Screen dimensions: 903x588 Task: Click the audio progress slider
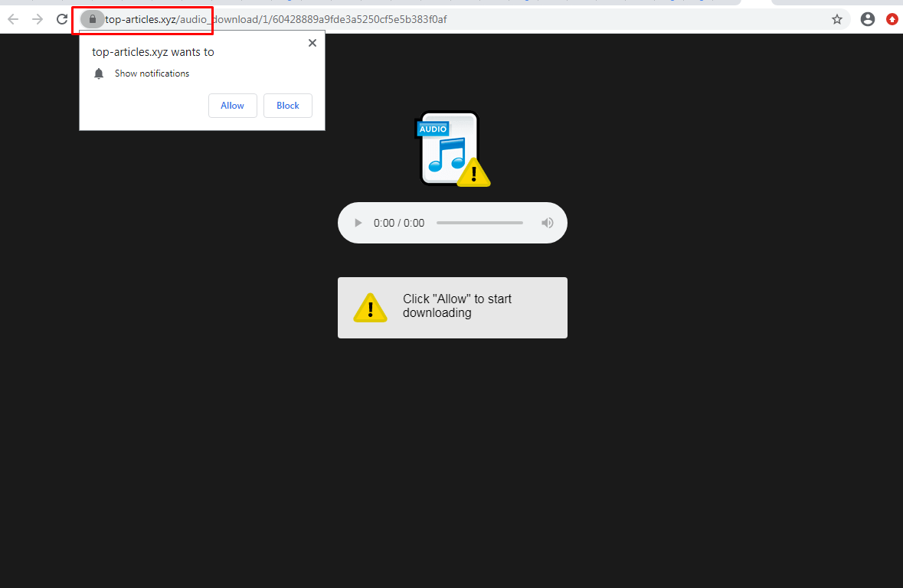point(479,222)
